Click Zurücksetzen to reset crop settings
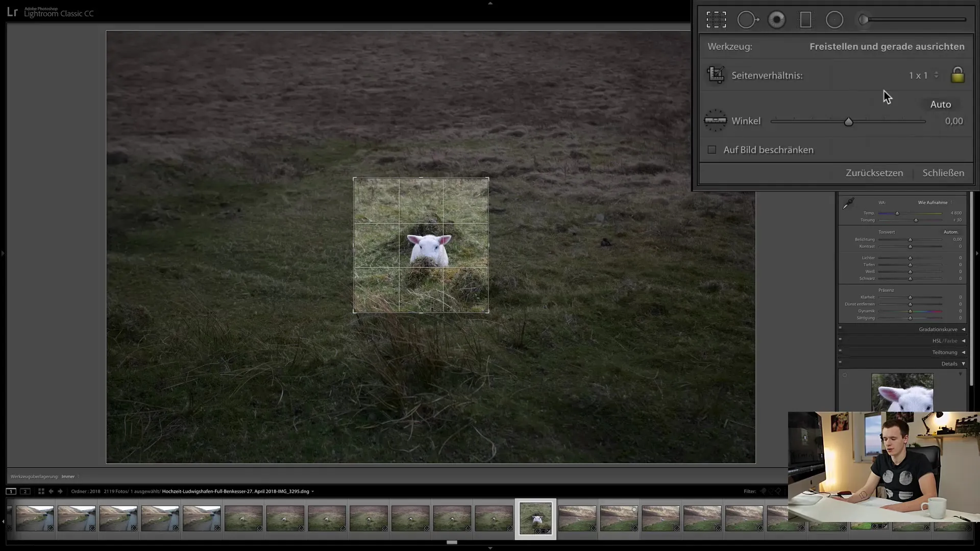Viewport: 980px width, 551px height. 874,173
